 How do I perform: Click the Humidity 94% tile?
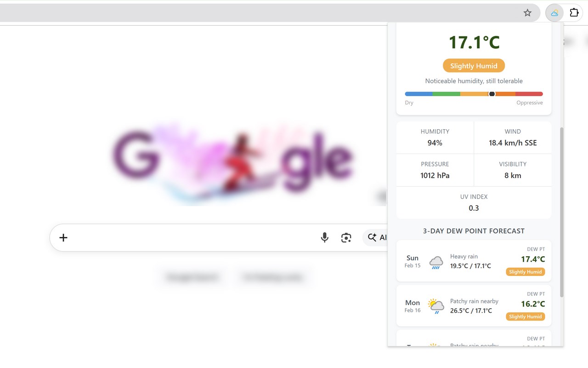435,138
